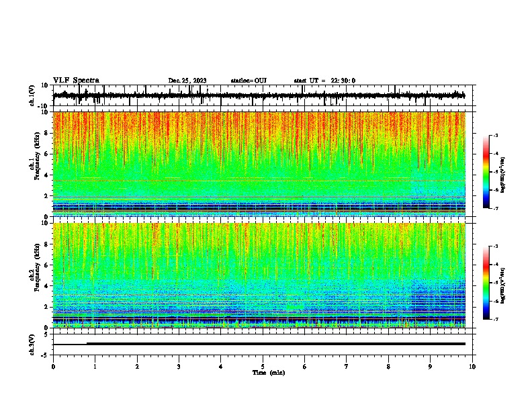The height and width of the screenshot is (411, 532).
Task: Click time axis tick label "3"
Action: [x=179, y=367]
